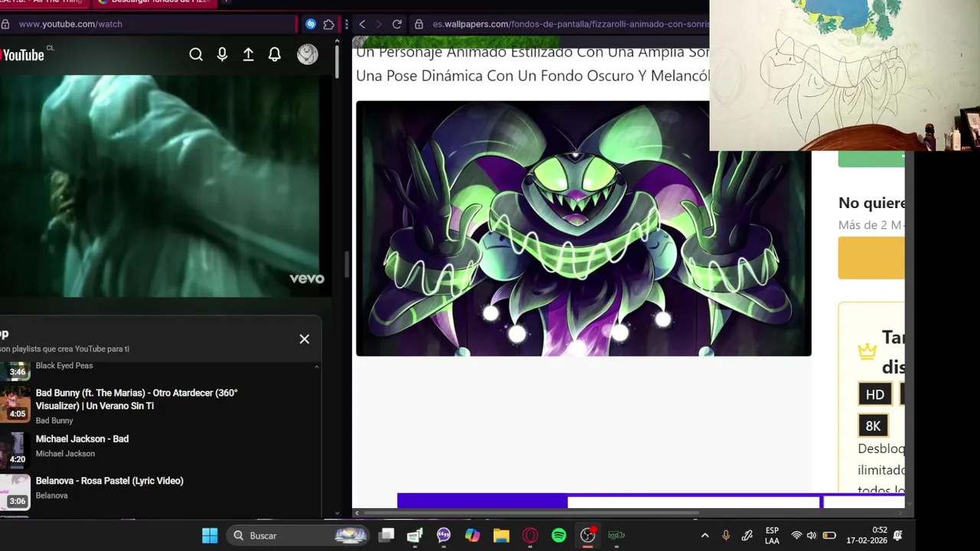
Task: Go to YouTube home via logo
Action: (x=22, y=55)
